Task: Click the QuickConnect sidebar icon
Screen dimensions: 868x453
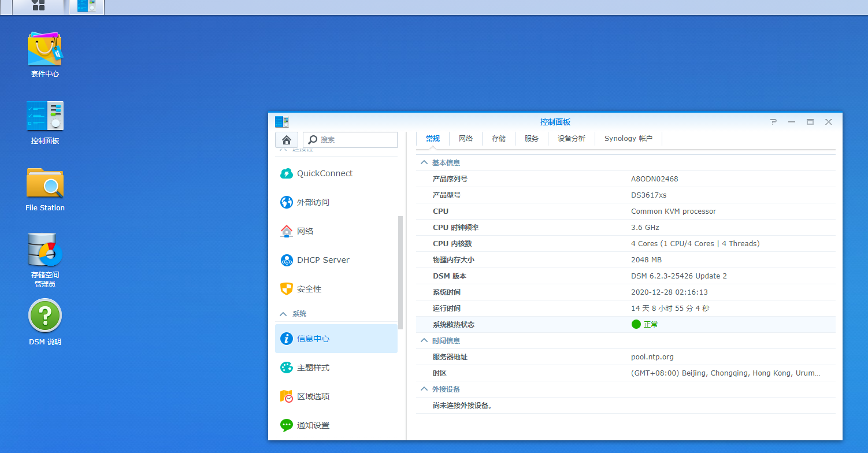Action: pos(286,173)
